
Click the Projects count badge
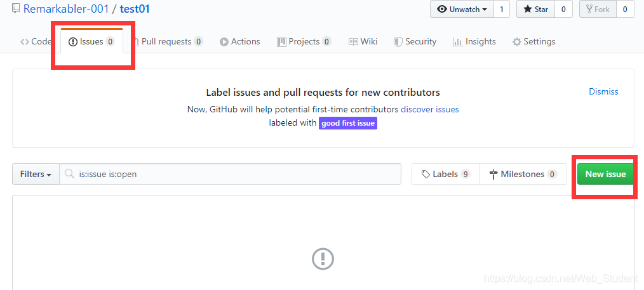326,41
